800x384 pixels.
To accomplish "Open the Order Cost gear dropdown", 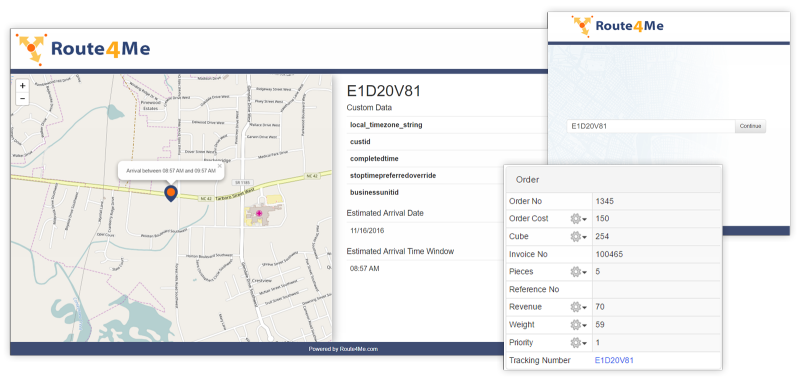I will pyautogui.click(x=579, y=219).
